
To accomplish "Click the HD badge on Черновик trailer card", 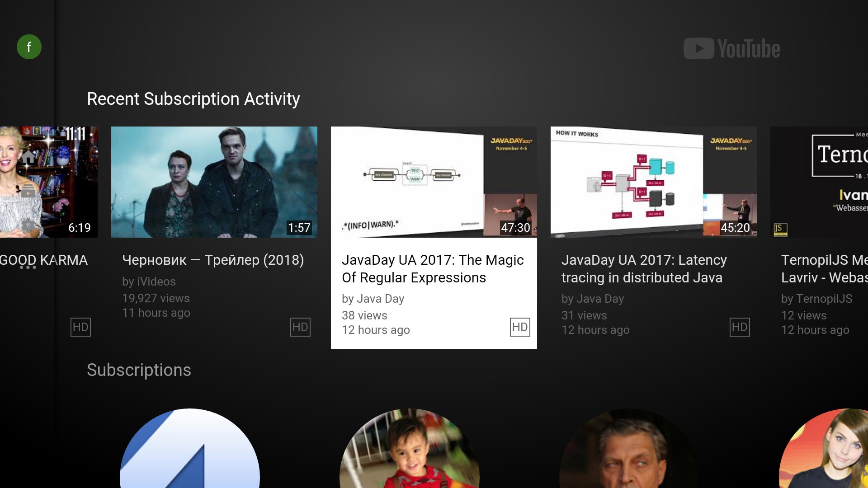I will pyautogui.click(x=300, y=327).
